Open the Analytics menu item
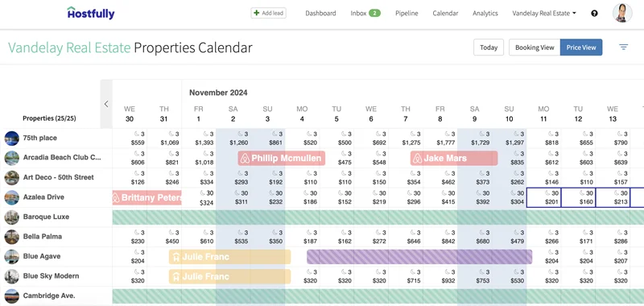Image resolution: width=644 pixels, height=306 pixels. coord(485,13)
